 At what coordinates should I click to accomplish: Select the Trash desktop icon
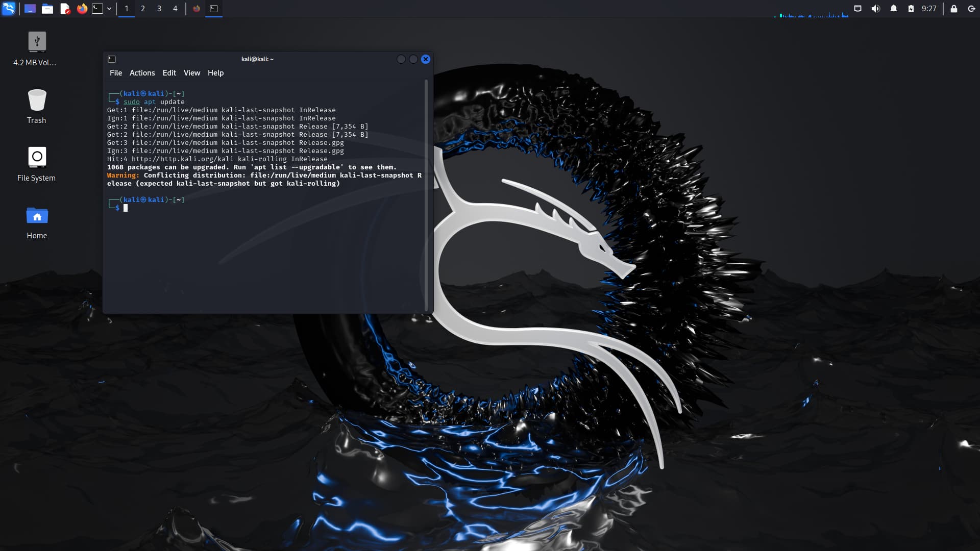[37, 106]
